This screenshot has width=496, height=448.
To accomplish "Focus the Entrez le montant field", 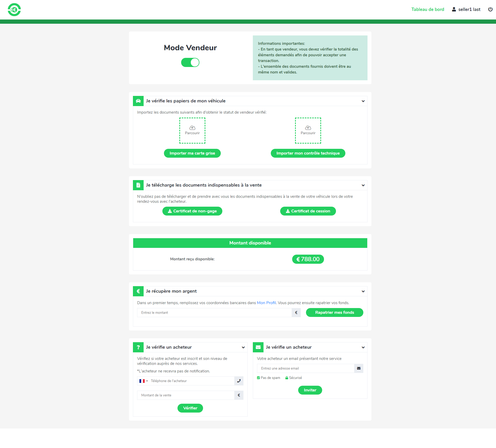I will (214, 313).
